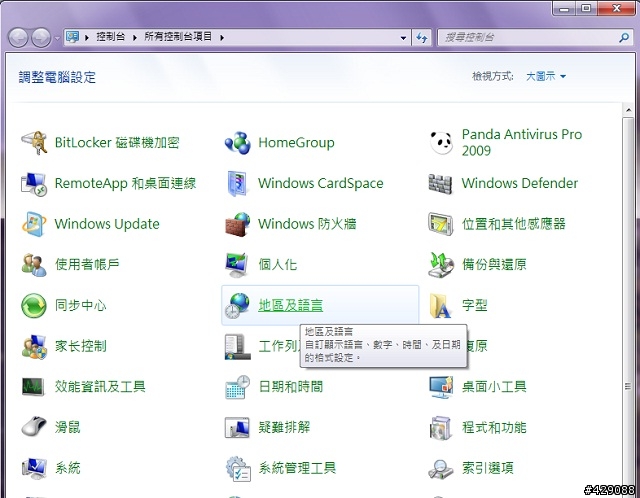Open the BitLocker drive encryption icon
Screen dimensions: 640x498
(x=34, y=142)
